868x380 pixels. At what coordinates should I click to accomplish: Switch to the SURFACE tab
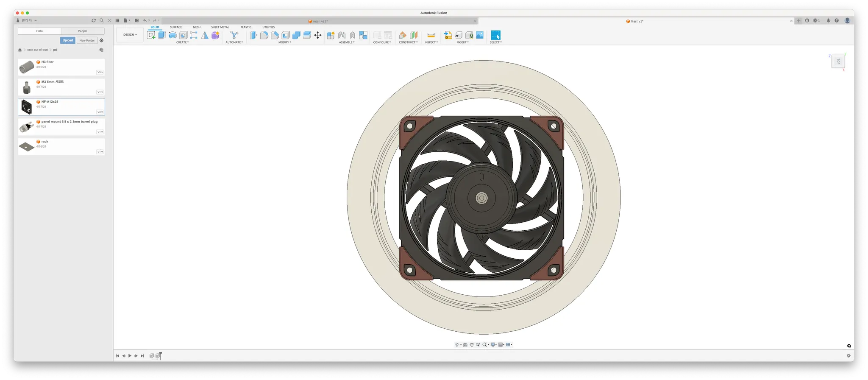pyautogui.click(x=176, y=27)
